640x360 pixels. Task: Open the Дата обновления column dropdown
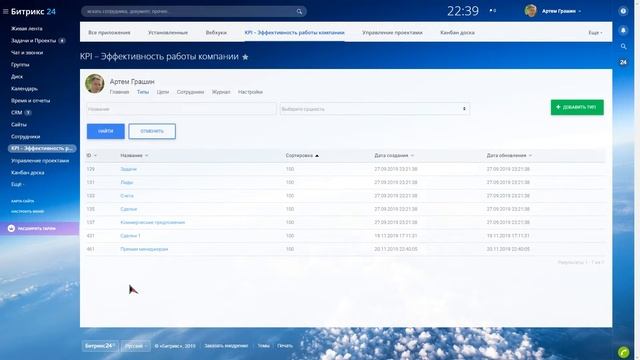click(509, 156)
